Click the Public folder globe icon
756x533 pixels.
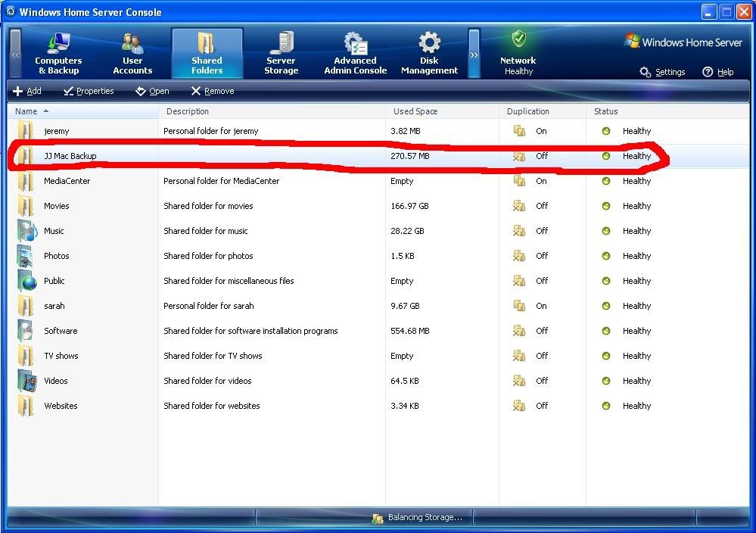tap(26, 281)
